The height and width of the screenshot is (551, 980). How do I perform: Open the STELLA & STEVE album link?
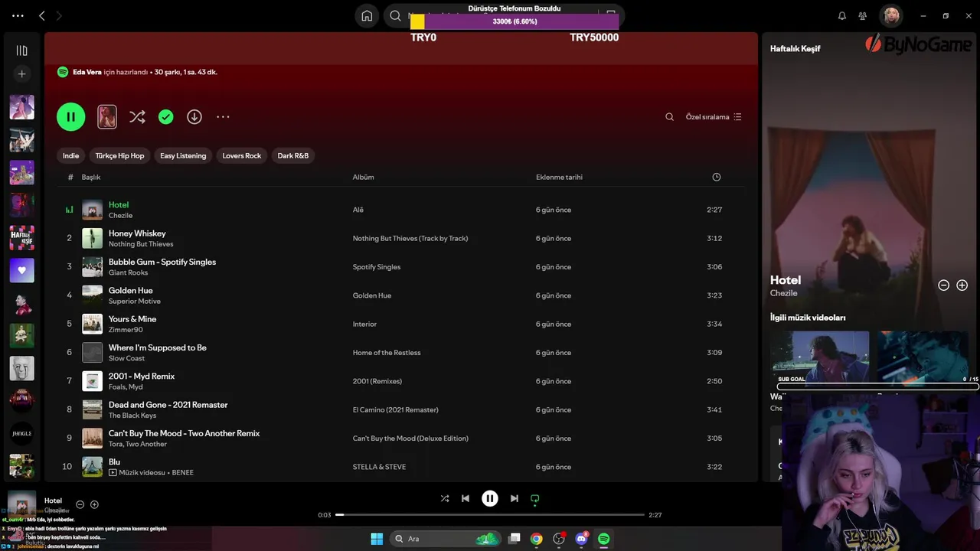pos(379,467)
